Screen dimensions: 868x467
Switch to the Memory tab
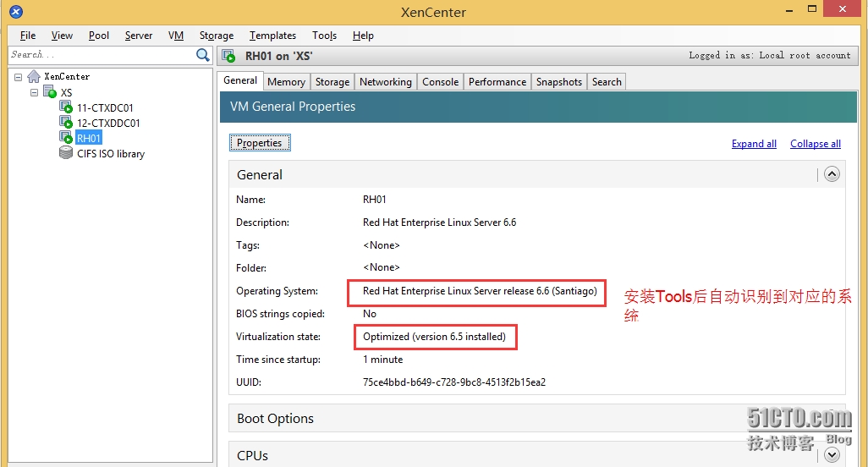[x=286, y=82]
